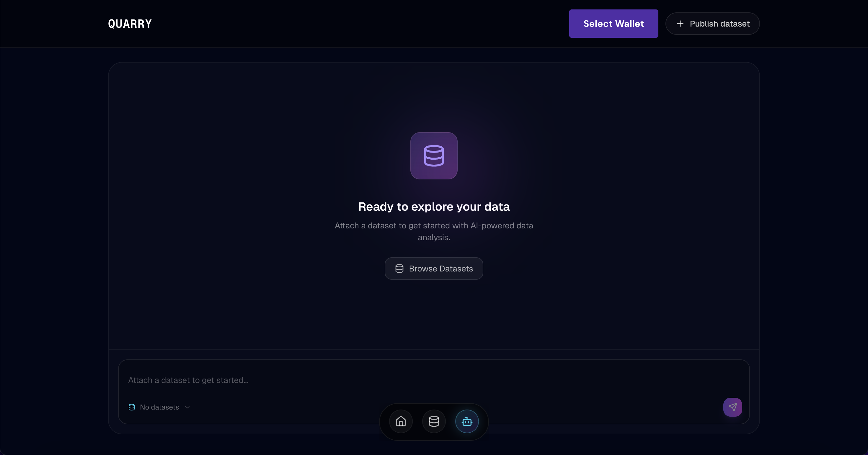Click the plus icon in Publish dataset
This screenshot has height=455, width=868.
680,24
